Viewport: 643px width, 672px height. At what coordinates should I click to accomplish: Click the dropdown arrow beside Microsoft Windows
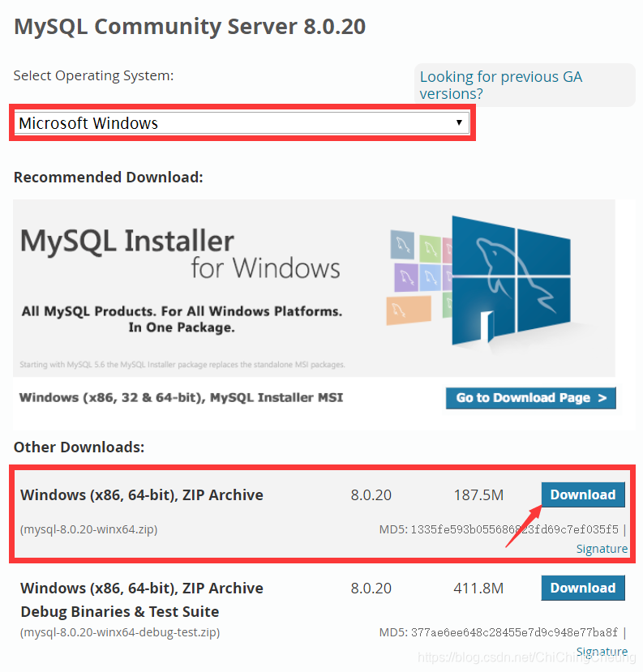pyautogui.click(x=459, y=122)
